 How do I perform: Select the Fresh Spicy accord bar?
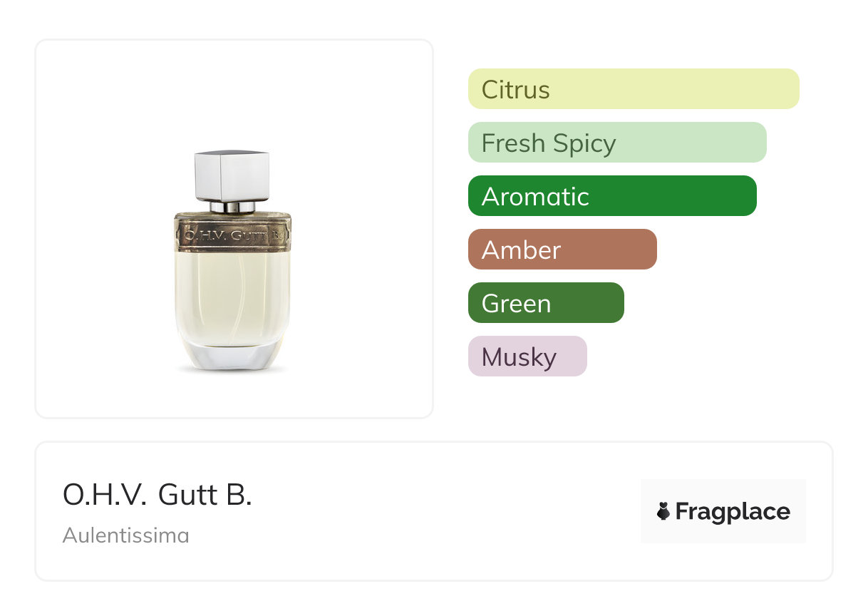coord(616,143)
